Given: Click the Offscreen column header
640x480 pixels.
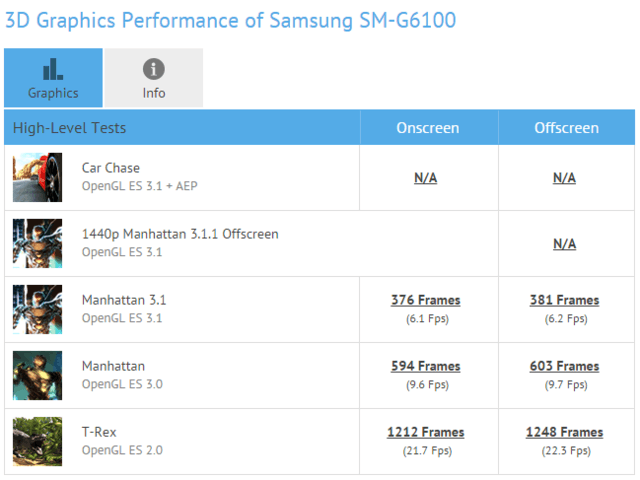Looking at the screenshot, I should (x=566, y=128).
